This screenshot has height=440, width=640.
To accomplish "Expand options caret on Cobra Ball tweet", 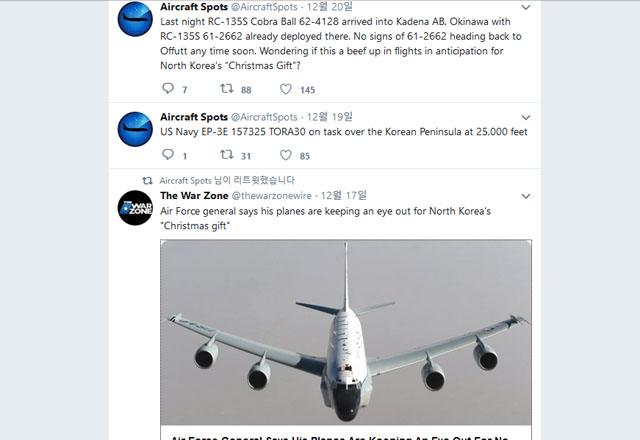I will [527, 7].
